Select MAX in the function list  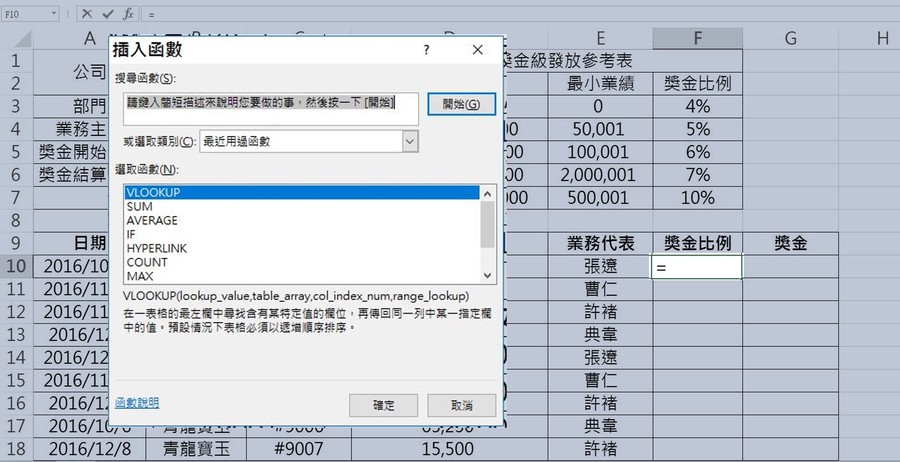[x=302, y=276]
